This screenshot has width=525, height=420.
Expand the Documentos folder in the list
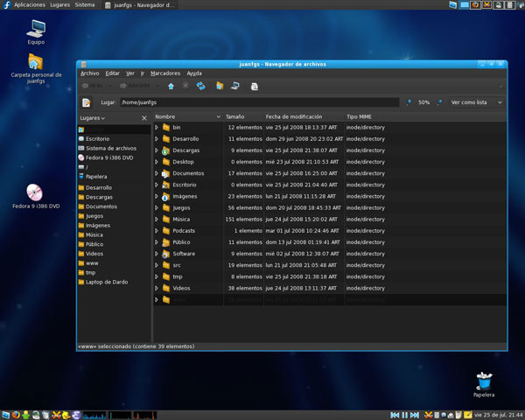point(157,173)
